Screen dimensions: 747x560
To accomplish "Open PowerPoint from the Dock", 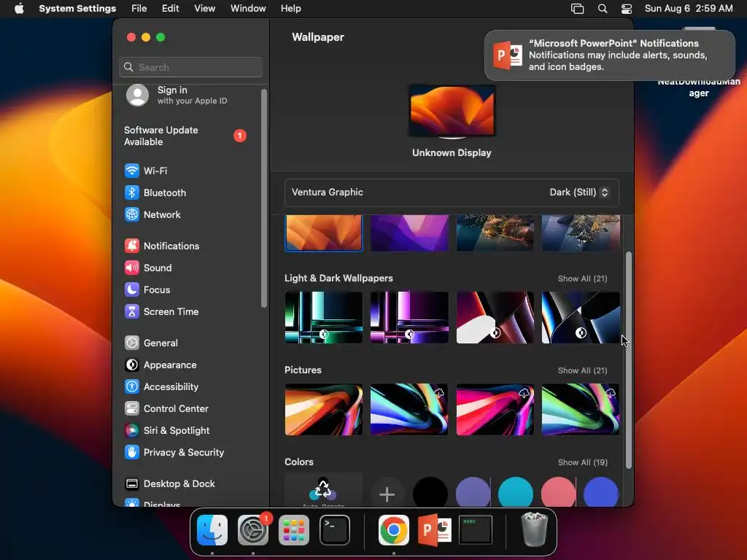I will point(435,530).
